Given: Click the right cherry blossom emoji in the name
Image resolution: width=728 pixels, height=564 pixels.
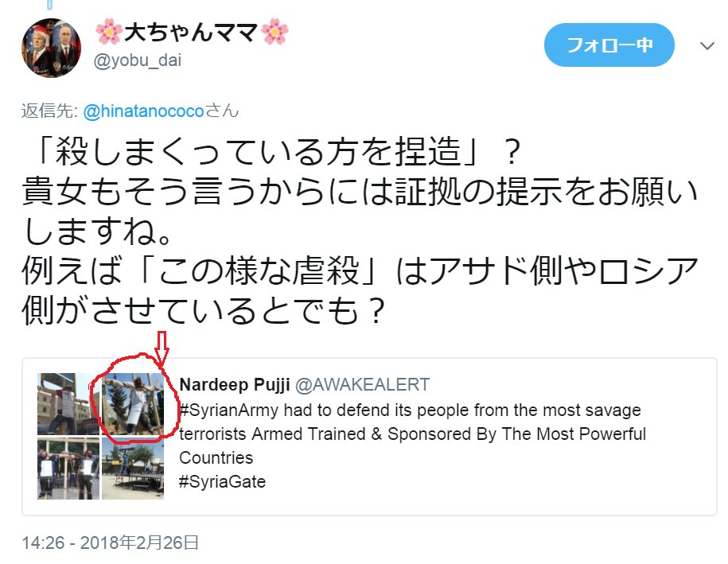Looking at the screenshot, I should pyautogui.click(x=274, y=32).
